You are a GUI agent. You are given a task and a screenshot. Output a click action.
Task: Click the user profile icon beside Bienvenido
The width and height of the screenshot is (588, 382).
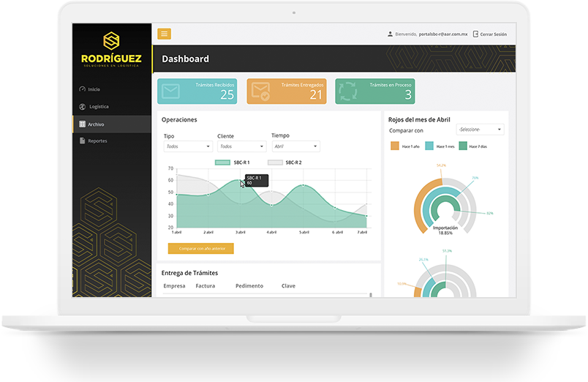click(x=390, y=34)
